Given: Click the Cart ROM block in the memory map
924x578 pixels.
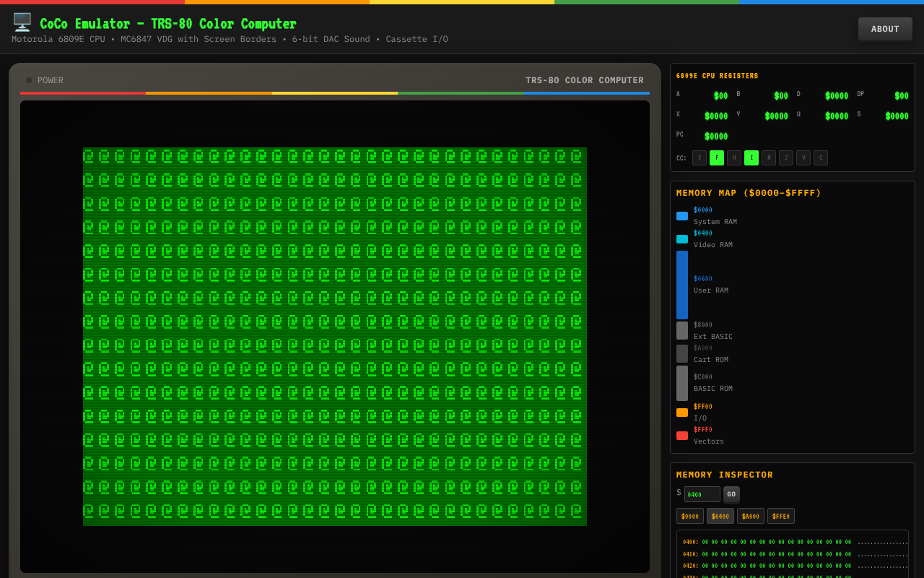Looking at the screenshot, I should click(681, 353).
